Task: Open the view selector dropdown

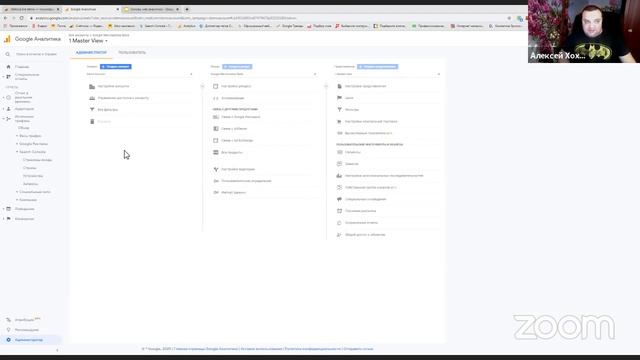Action: pos(387,74)
